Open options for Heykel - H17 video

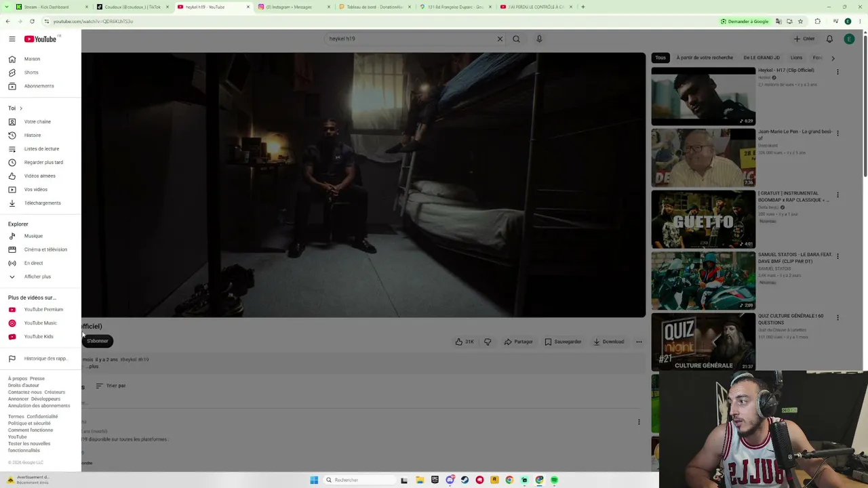837,72
